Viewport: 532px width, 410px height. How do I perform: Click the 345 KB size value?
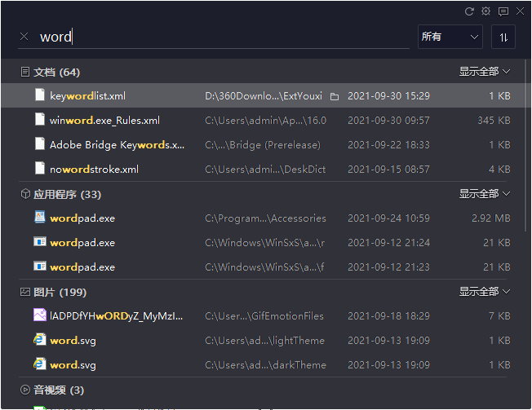pyautogui.click(x=494, y=121)
